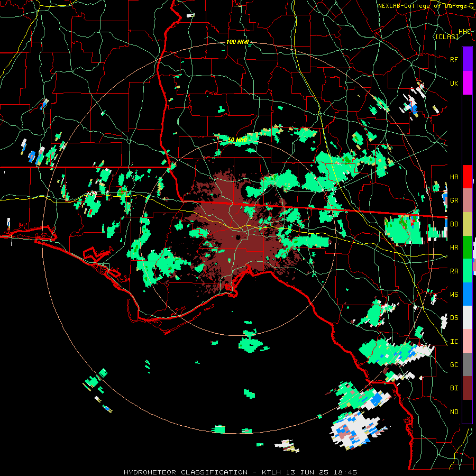The width and height of the screenshot is (476, 476).
Task: Select the light green RA color swatch
Action: [x=467, y=271]
